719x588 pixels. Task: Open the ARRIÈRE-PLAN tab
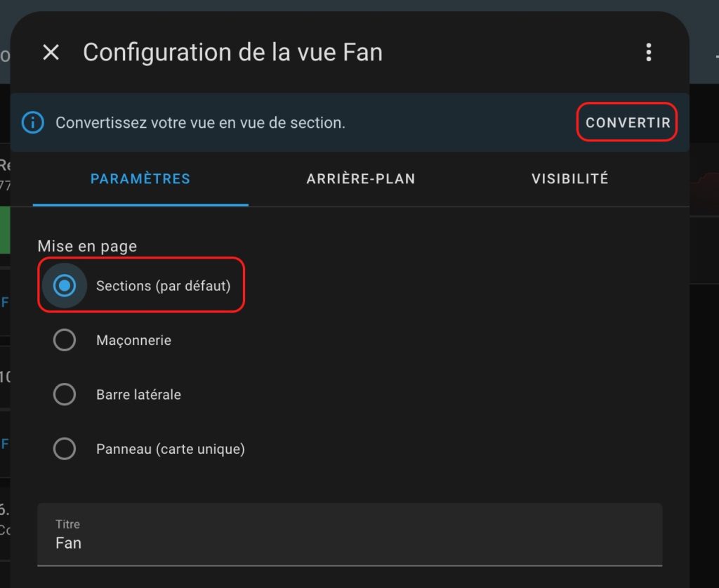(x=360, y=179)
